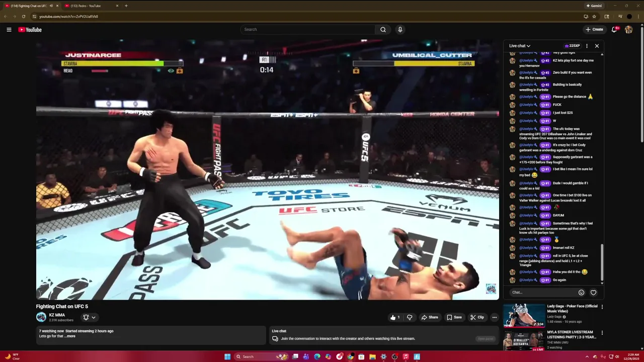Image resolution: width=644 pixels, height=362 pixels.
Task: Open Microsoft Store from taskbar
Action: click(x=361, y=357)
